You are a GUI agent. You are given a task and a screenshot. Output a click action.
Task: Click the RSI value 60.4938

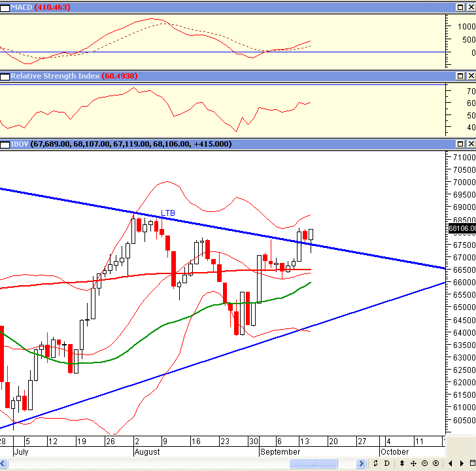pos(120,76)
